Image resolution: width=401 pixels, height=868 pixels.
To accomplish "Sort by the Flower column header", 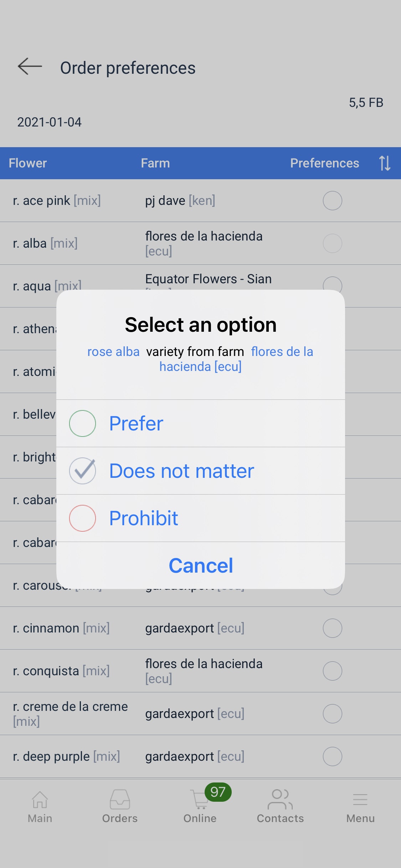I will [28, 163].
